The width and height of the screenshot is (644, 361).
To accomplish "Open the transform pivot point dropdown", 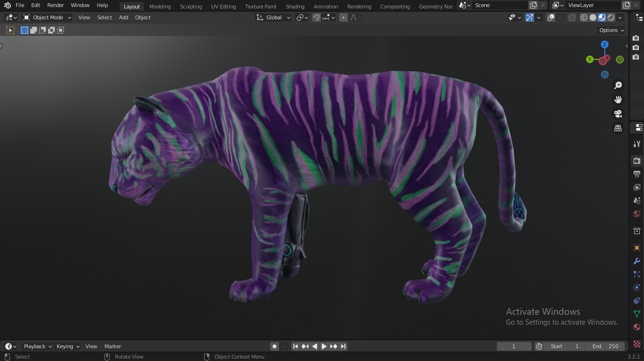I will [302, 17].
